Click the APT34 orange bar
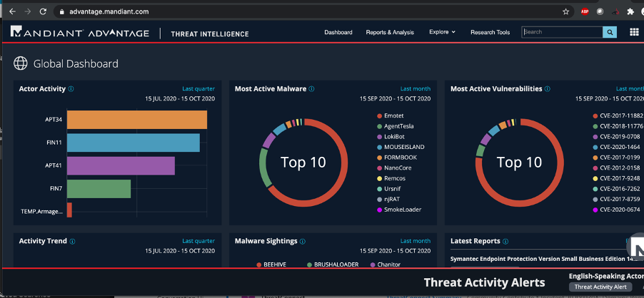 tap(137, 120)
